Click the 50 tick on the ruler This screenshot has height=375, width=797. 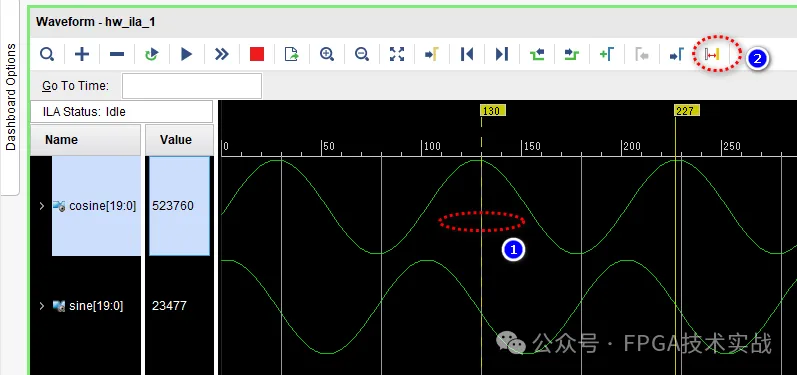tap(329, 147)
